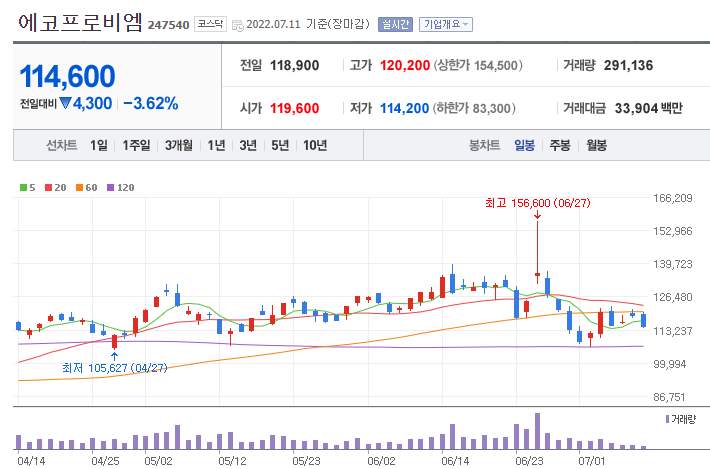Image resolution: width=710 pixels, height=469 pixels.
Task: Click the -3.62% change percentage
Action: click(x=151, y=103)
